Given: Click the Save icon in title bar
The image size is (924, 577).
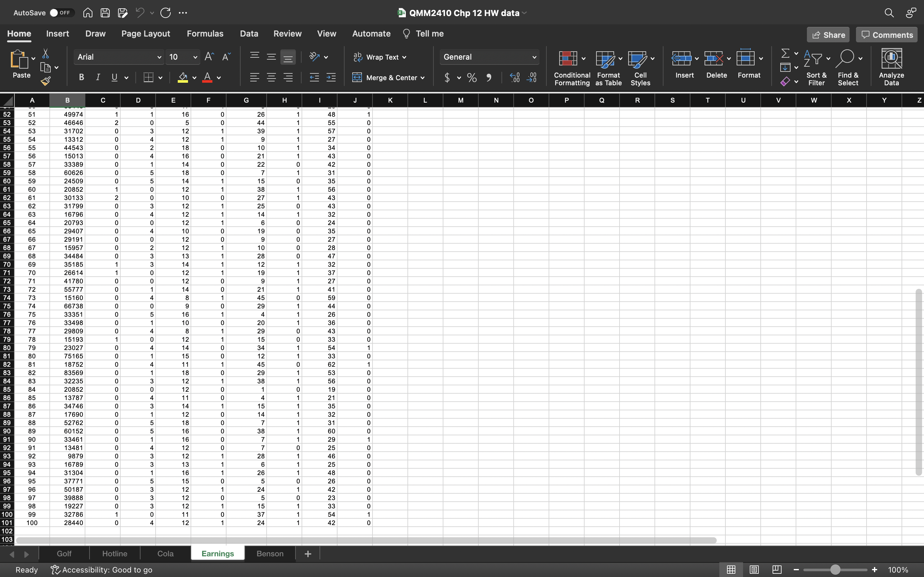Looking at the screenshot, I should tap(105, 13).
